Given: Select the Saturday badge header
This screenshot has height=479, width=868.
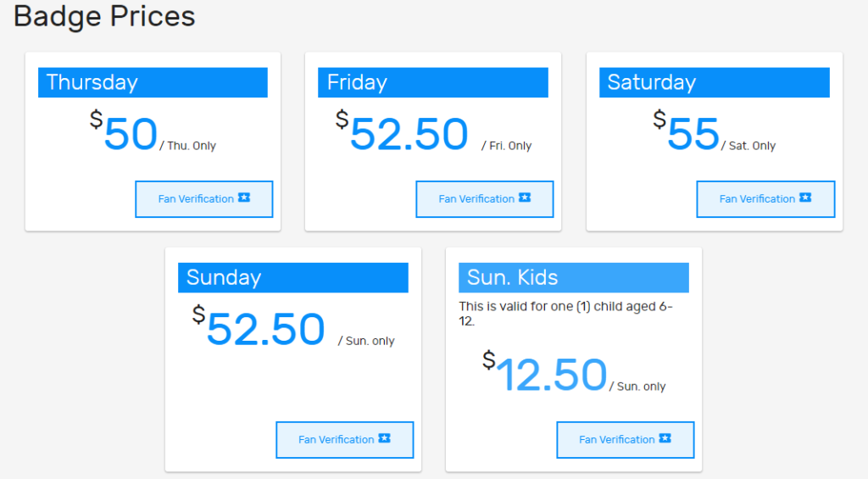Looking at the screenshot, I should coord(714,82).
